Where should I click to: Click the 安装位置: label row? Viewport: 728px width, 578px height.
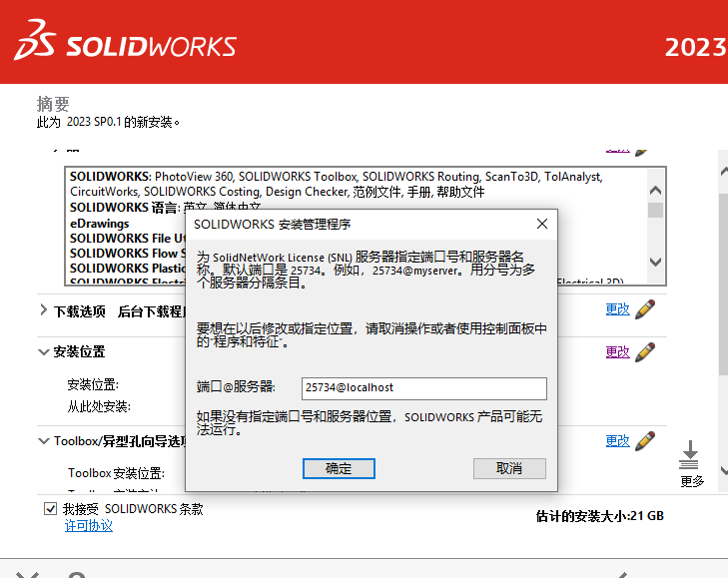(93, 385)
